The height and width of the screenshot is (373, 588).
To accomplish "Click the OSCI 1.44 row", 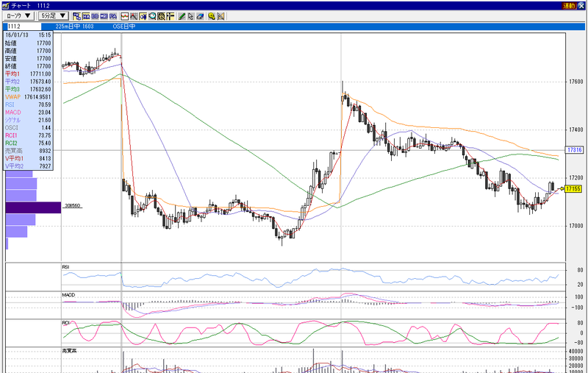I will (x=28, y=127).
